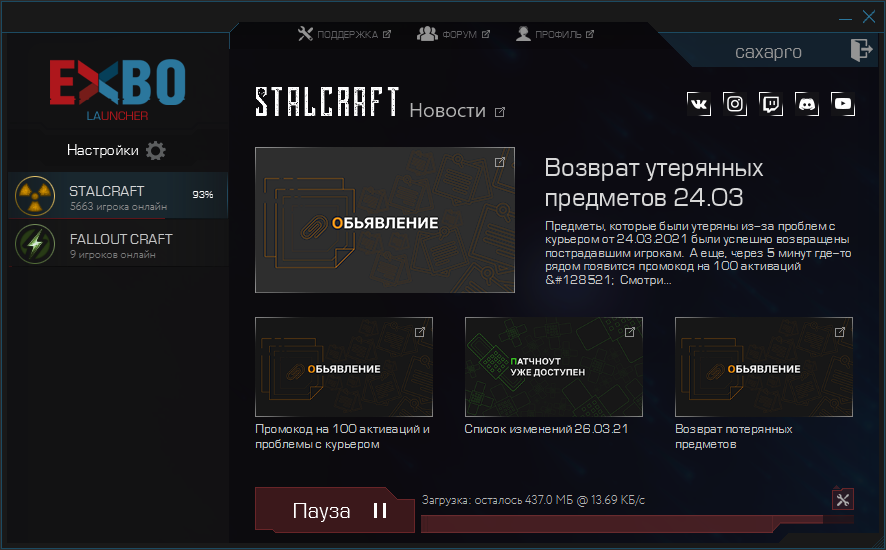This screenshot has height=550, width=886.
Task: Minimize the launcher window
Action: [x=845, y=18]
